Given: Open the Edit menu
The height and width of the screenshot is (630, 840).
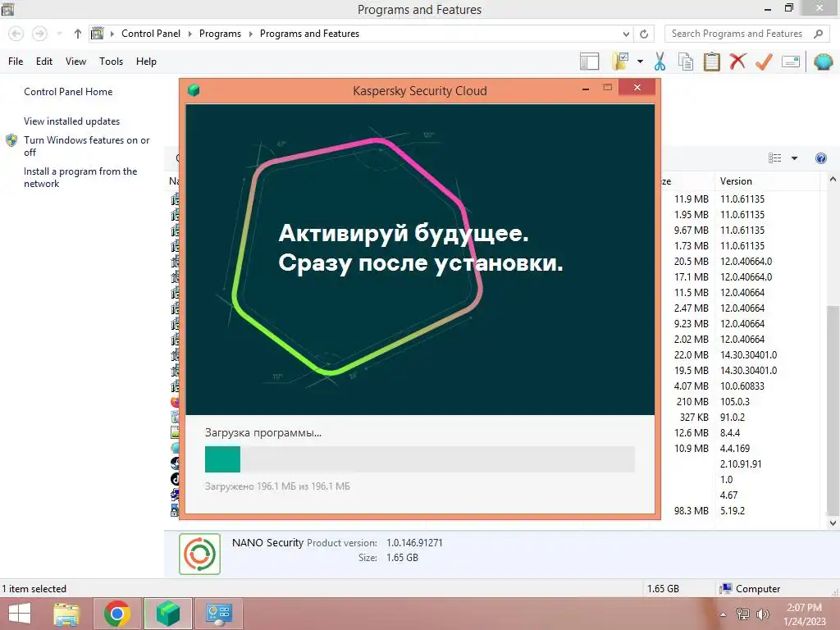Looking at the screenshot, I should tap(44, 62).
